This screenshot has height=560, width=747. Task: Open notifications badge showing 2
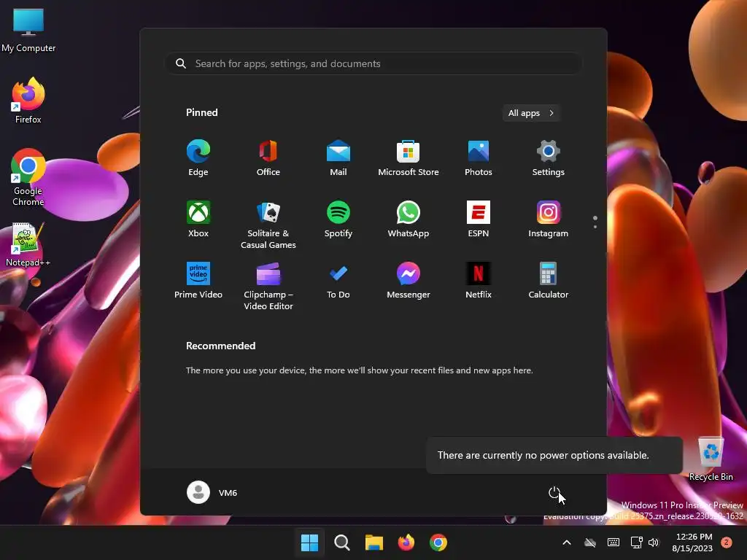pyautogui.click(x=727, y=542)
